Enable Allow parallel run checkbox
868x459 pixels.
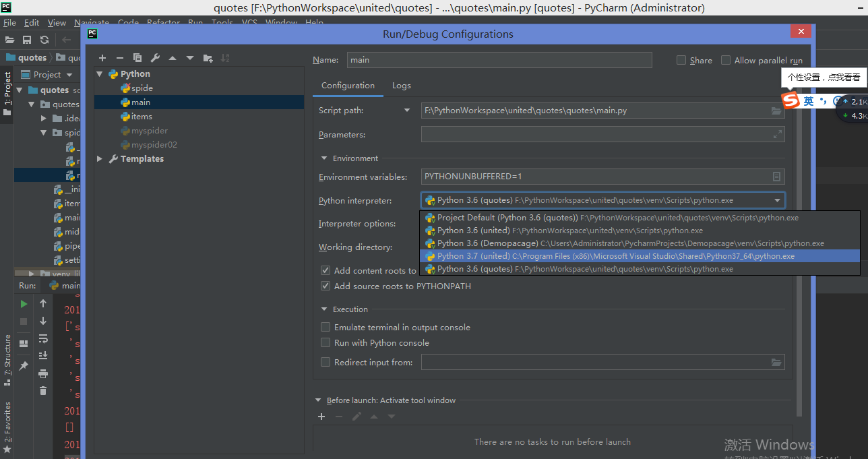click(726, 60)
